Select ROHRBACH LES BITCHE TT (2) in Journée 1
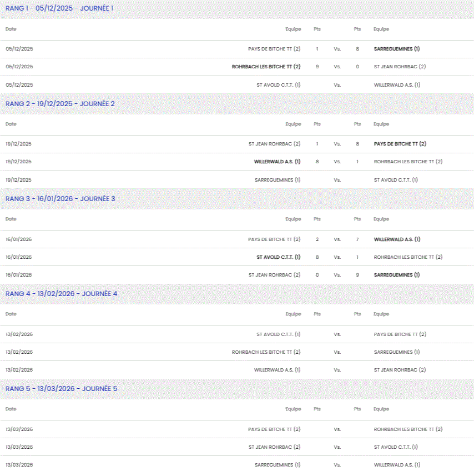This screenshot has height=476, width=474. [x=266, y=67]
